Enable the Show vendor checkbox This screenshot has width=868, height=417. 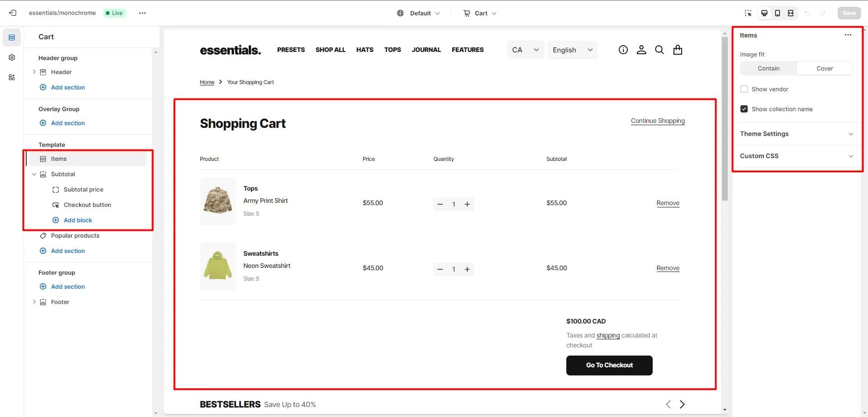(x=744, y=89)
